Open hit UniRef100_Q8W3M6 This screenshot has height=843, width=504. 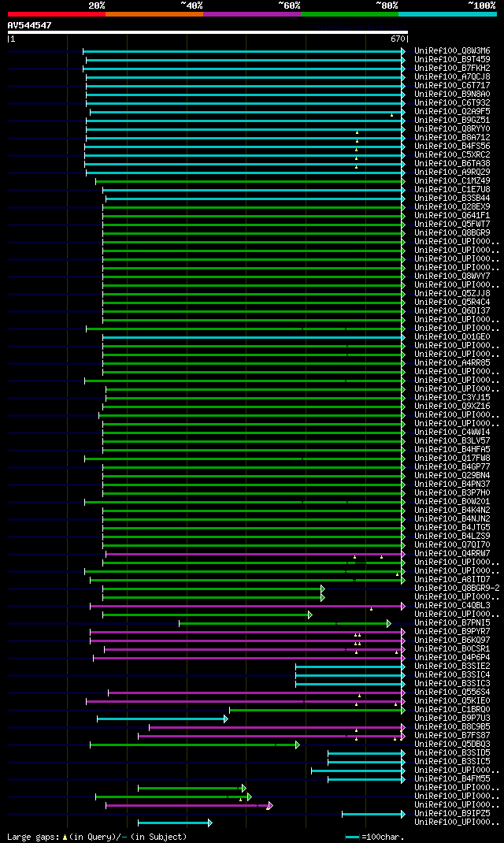pos(452,51)
